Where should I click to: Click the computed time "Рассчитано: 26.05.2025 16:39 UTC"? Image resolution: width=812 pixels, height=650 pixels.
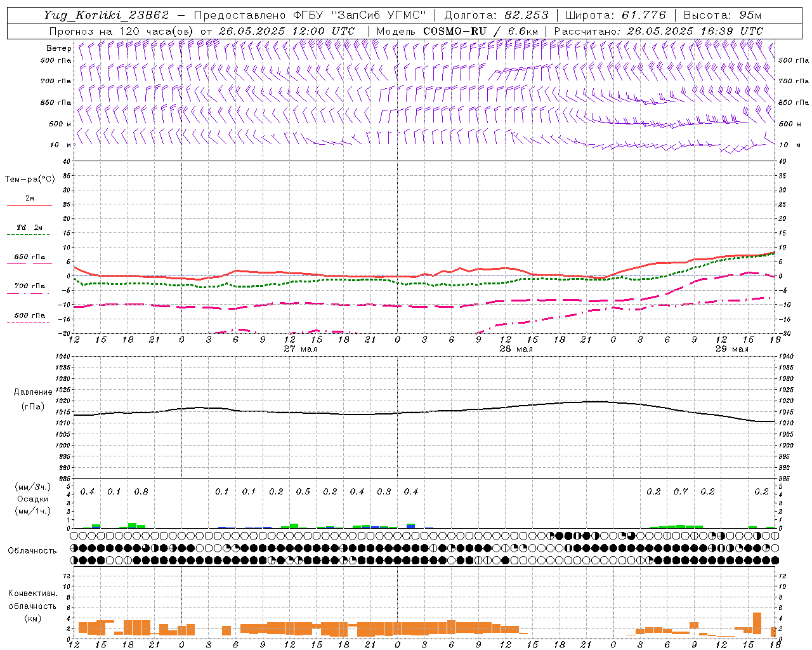coord(658,31)
